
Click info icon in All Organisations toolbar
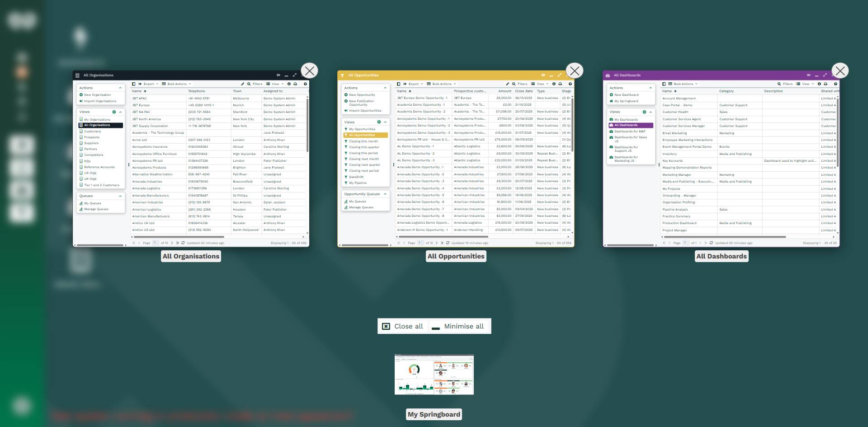click(289, 84)
